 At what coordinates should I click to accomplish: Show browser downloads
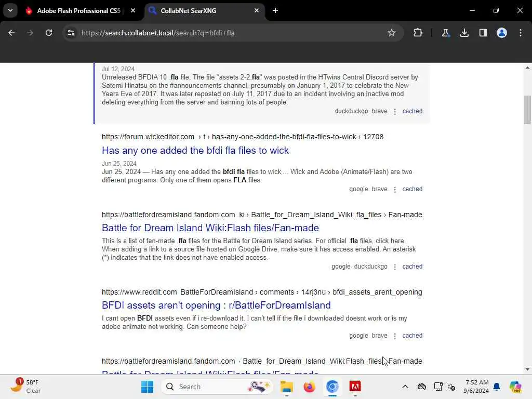click(464, 33)
